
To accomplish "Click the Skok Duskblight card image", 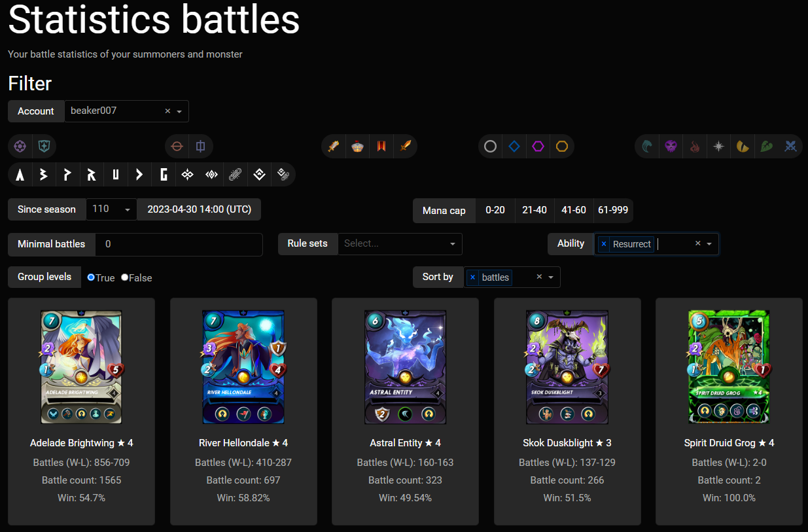I will [x=567, y=367].
